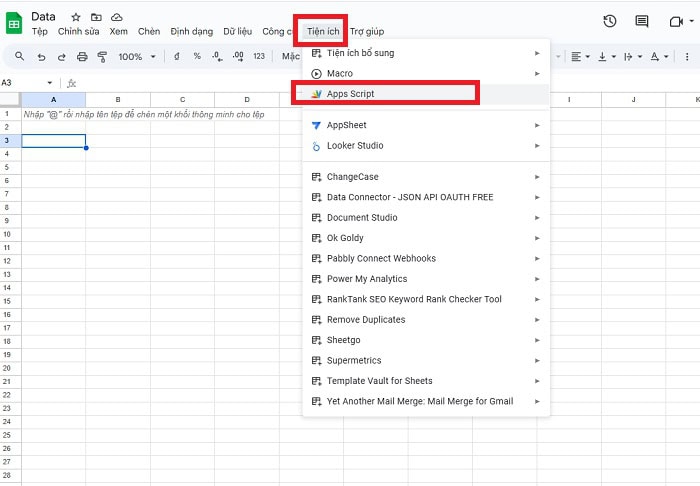This screenshot has height=486, width=700.
Task: Select the paint format tool
Action: (102, 57)
